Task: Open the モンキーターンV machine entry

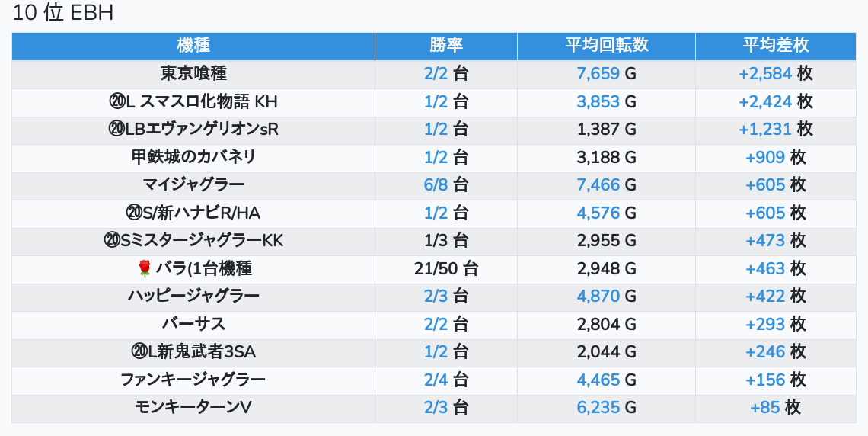Action: [193, 407]
